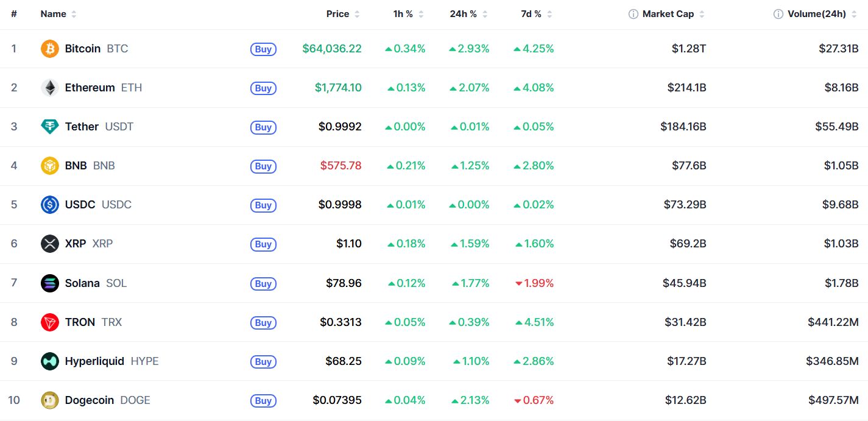868x421 pixels.
Task: Sort by Market Cap column header
Action: coord(673,14)
